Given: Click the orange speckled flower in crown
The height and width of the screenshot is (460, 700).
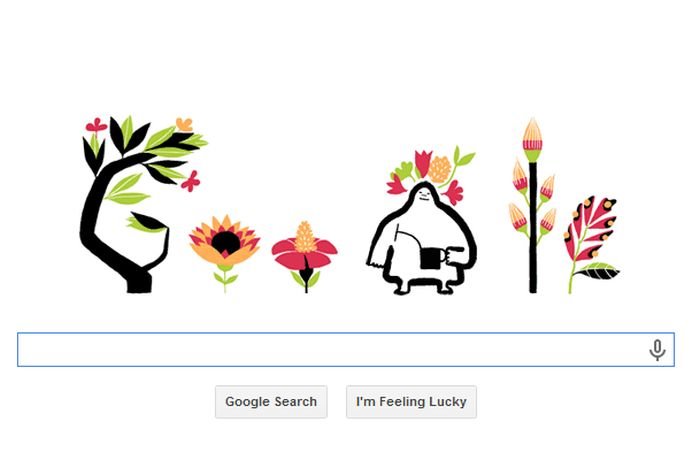Looking at the screenshot, I should [440, 169].
